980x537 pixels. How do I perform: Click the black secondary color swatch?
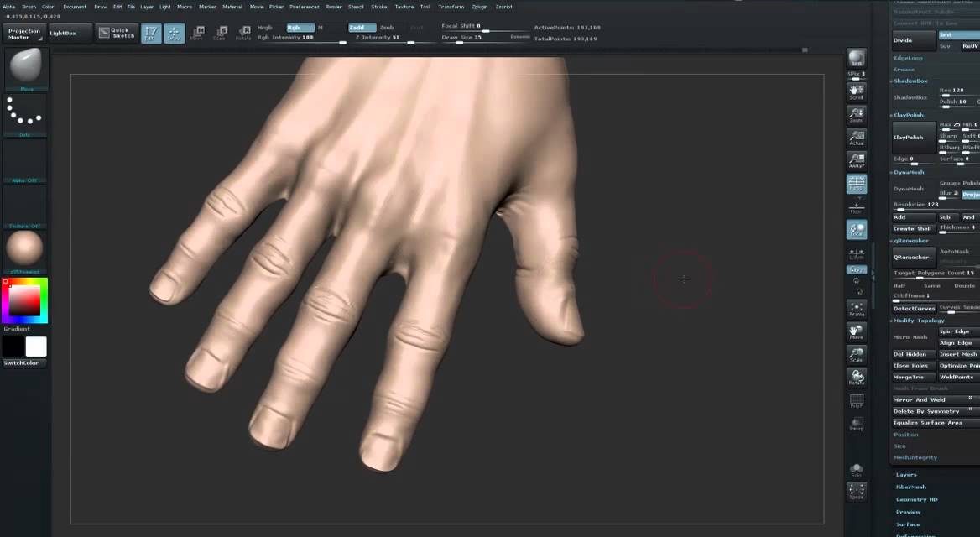[13, 347]
